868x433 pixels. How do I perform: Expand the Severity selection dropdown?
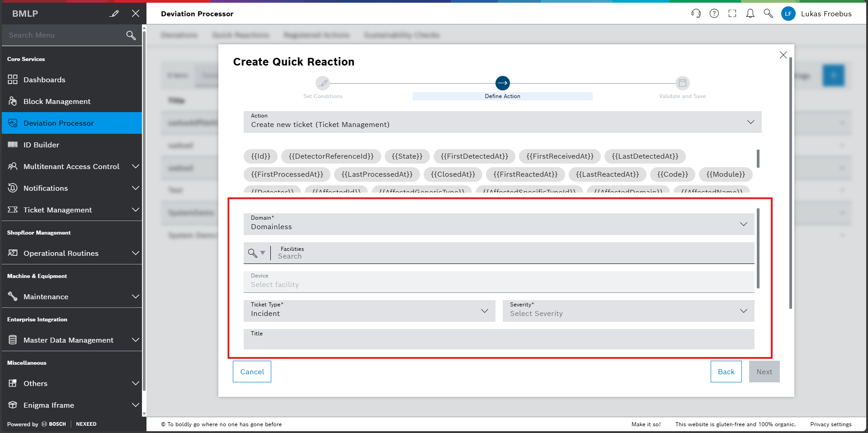click(x=743, y=311)
